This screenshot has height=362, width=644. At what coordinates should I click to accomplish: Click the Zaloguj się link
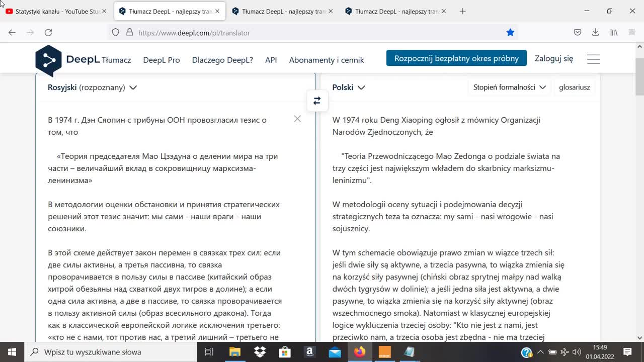554,58
